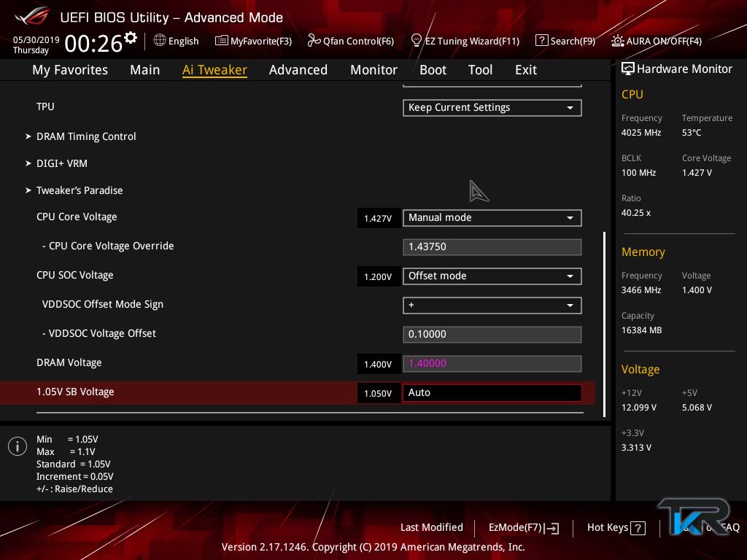Viewport: 747px width, 560px height.
Task: Click the 53°C temperature value
Action: pyautogui.click(x=692, y=133)
